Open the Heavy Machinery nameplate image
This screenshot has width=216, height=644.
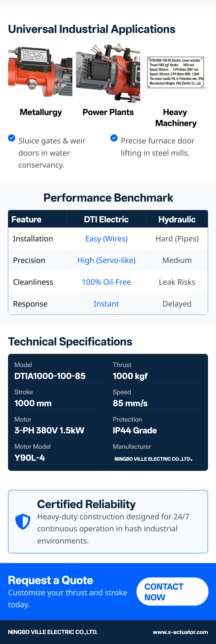point(175,73)
